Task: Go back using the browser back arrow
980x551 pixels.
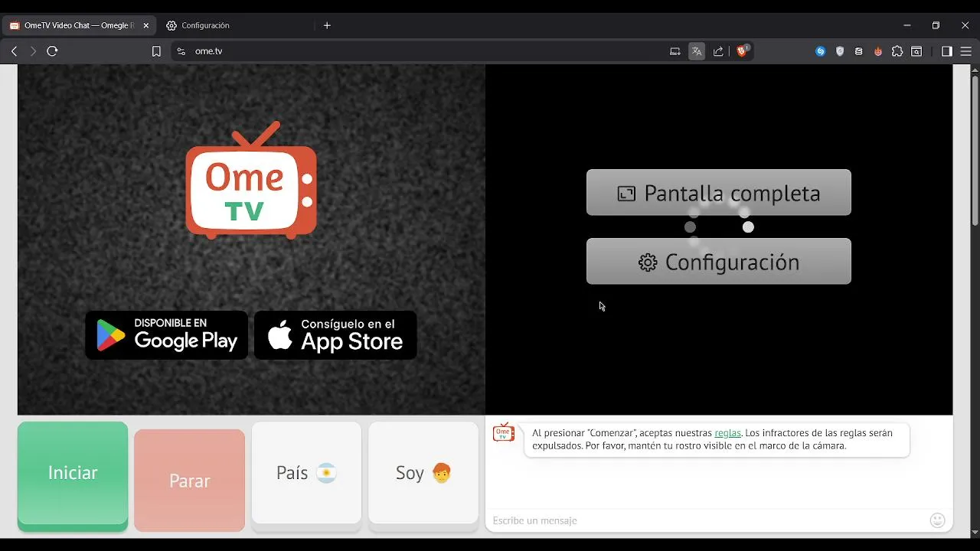Action: [14, 51]
